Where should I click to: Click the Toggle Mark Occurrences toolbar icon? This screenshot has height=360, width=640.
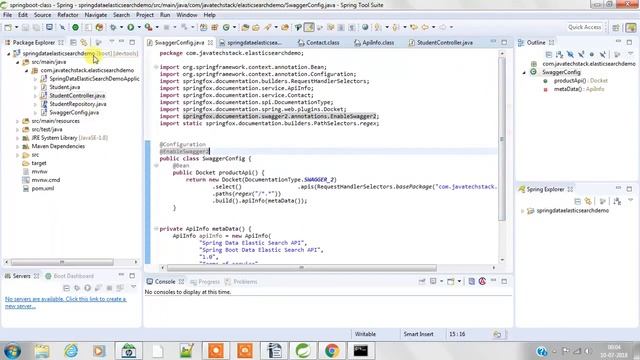[x=309, y=27]
